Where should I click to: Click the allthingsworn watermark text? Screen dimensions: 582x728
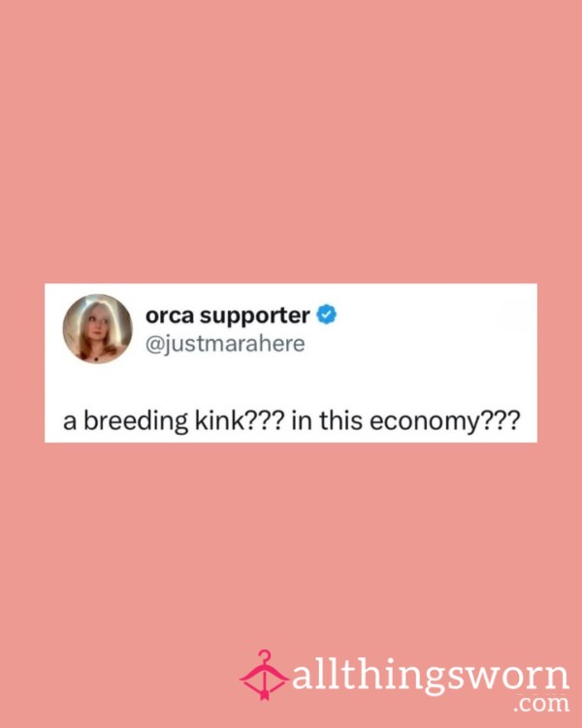tap(431, 678)
